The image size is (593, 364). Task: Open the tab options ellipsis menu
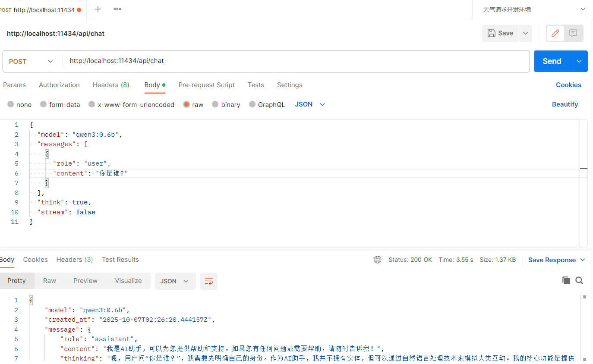(x=117, y=9)
